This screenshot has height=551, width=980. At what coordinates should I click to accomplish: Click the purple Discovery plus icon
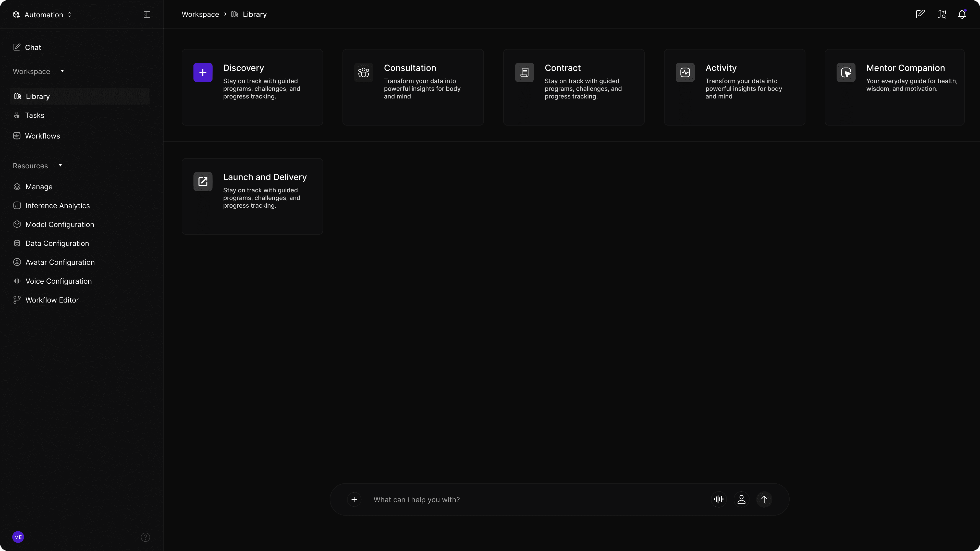203,72
